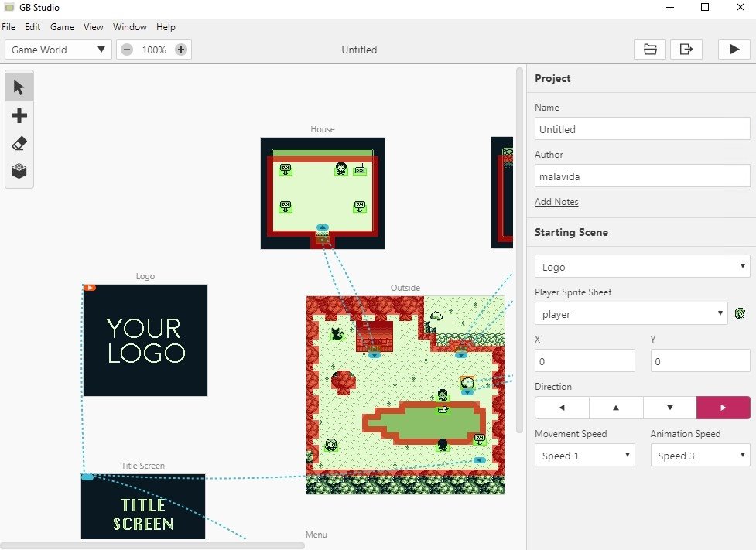Click the X position field

pyautogui.click(x=584, y=361)
